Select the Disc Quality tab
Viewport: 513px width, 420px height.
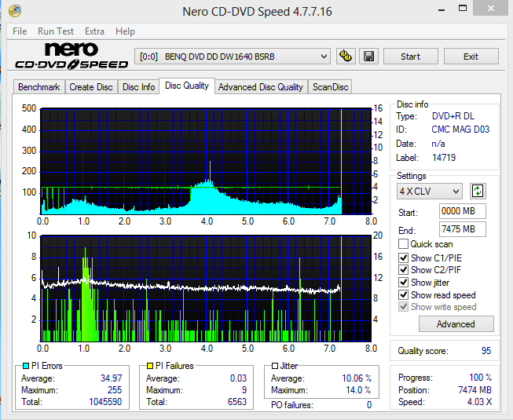point(187,86)
